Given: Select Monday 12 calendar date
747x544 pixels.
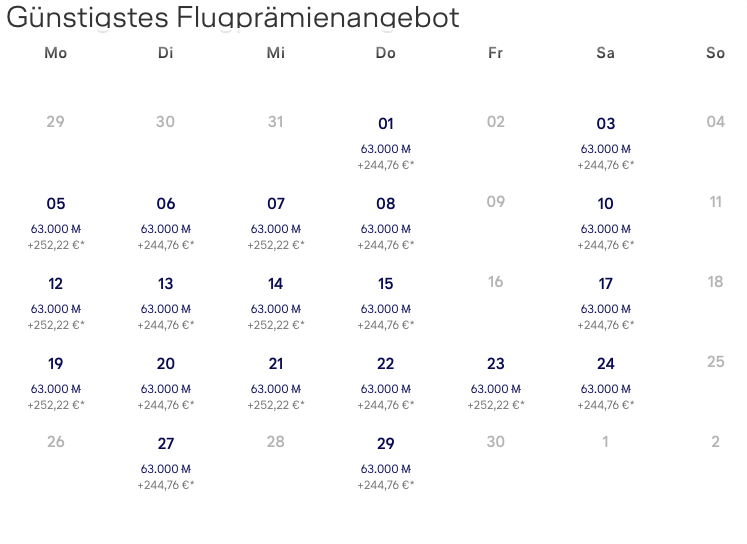Looking at the screenshot, I should tap(56, 301).
